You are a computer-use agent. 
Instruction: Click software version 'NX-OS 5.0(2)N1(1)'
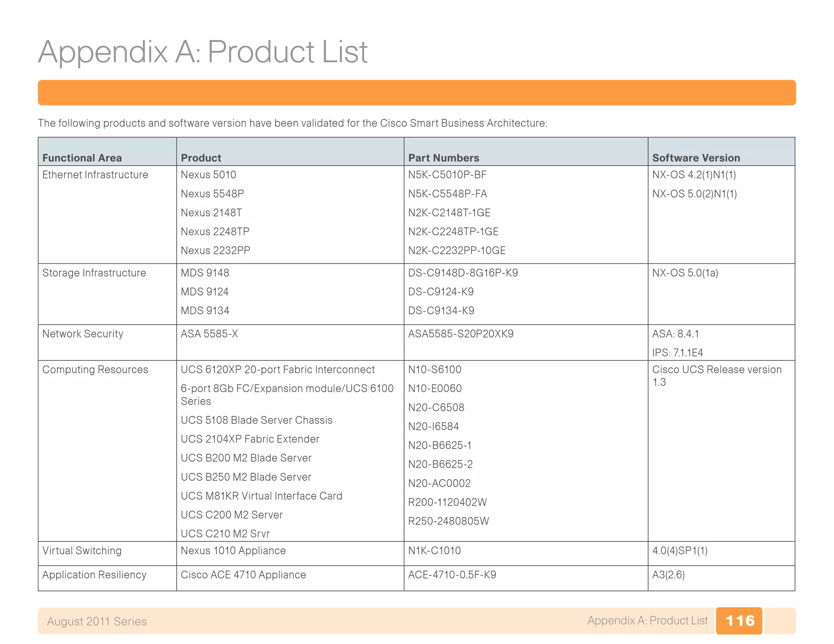coord(695,194)
